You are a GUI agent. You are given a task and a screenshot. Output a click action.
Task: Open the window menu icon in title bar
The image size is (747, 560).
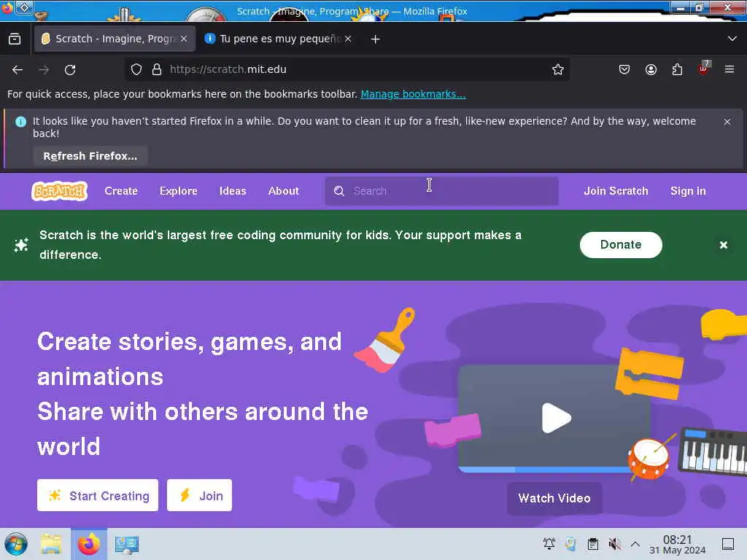click(24, 7)
